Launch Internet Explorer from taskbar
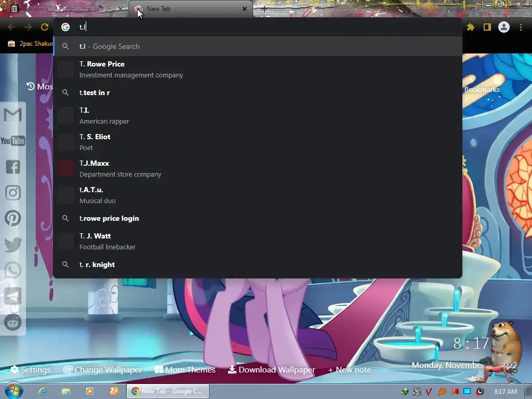This screenshot has width=532, height=399. 42,391
